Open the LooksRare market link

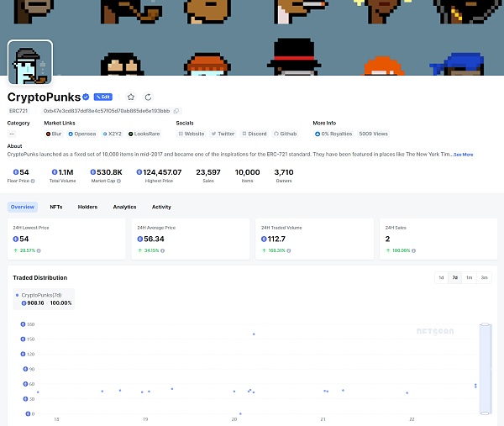[144, 134]
